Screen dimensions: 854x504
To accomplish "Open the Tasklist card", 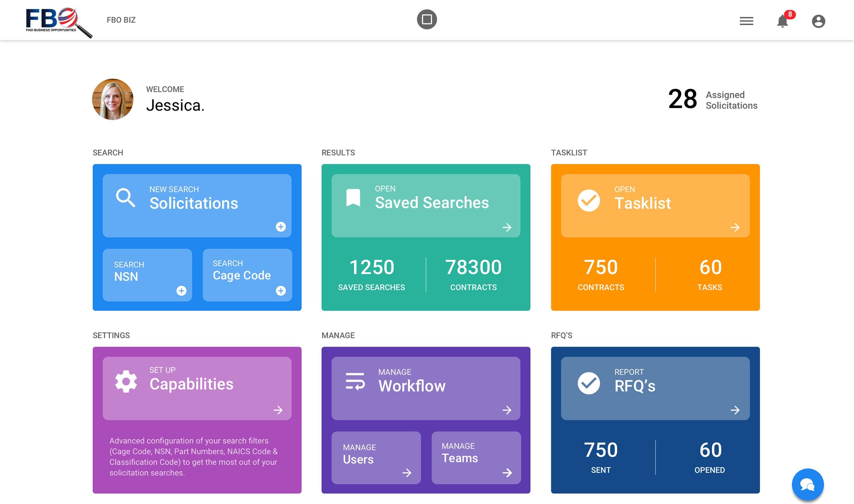I will 655,206.
